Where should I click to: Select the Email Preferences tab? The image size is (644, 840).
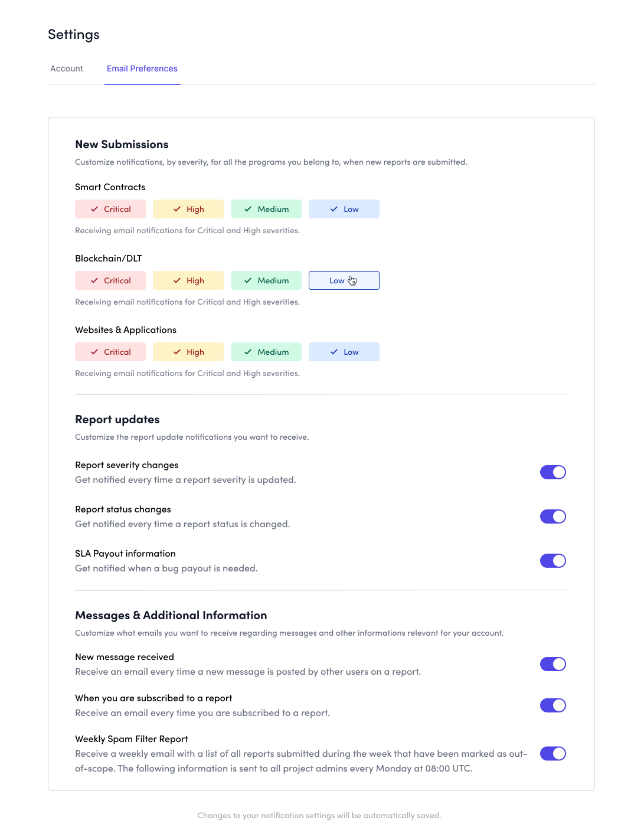pos(142,68)
